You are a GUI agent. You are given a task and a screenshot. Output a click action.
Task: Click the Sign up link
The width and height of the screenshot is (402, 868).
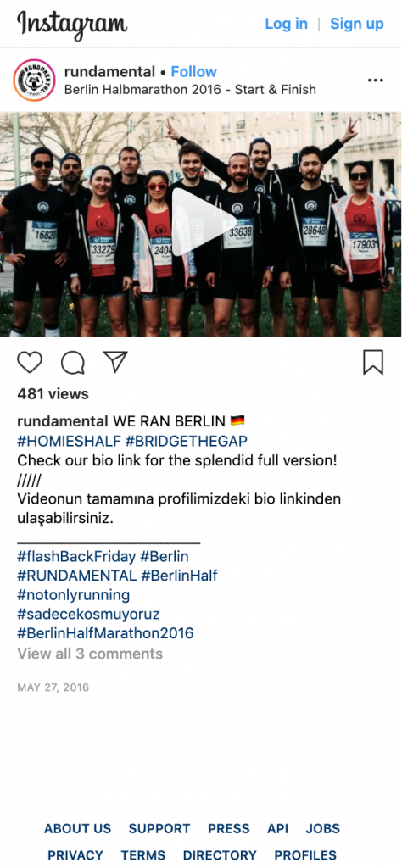point(356,24)
